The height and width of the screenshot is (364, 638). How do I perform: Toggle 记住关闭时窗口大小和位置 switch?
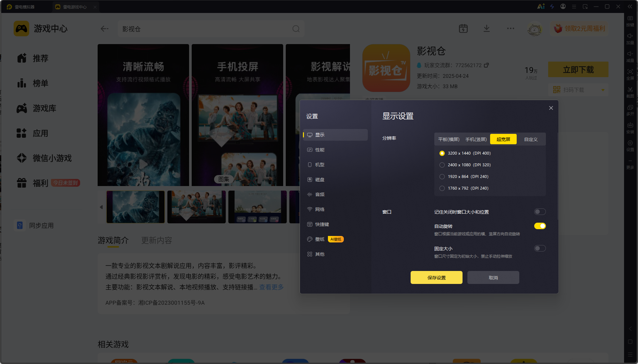[x=540, y=212]
